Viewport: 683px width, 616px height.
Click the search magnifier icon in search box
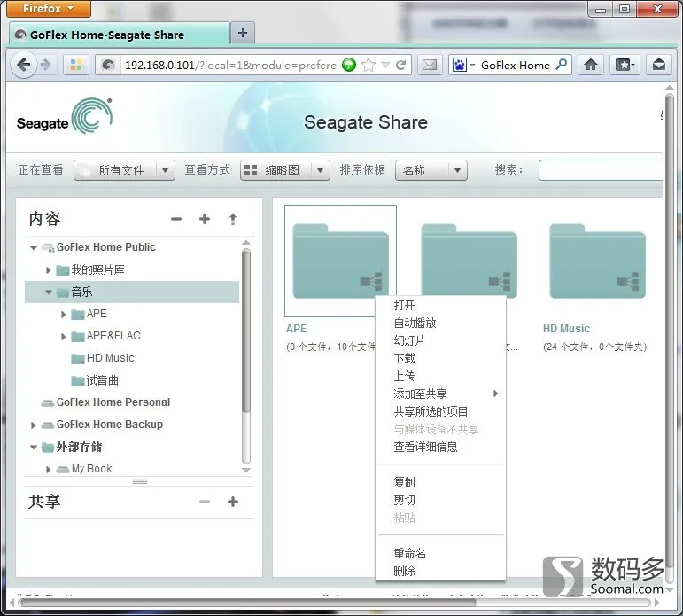click(562, 65)
